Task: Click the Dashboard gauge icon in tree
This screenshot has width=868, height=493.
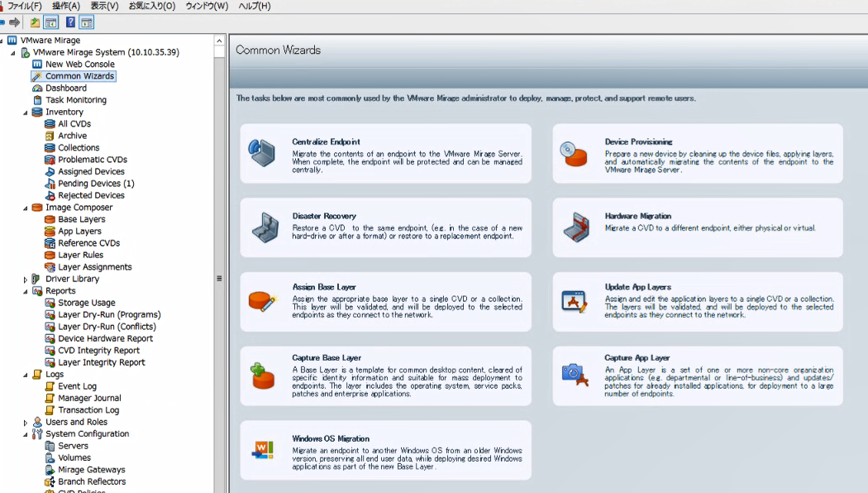Action: (x=37, y=88)
